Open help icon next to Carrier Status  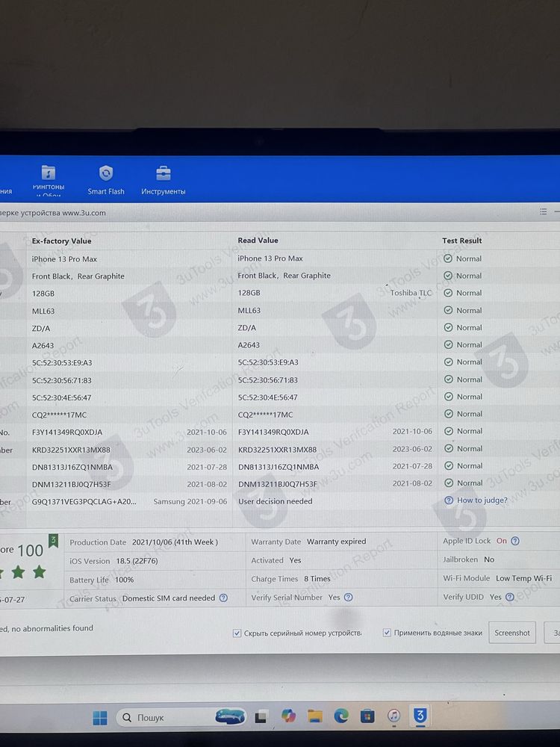(223, 598)
